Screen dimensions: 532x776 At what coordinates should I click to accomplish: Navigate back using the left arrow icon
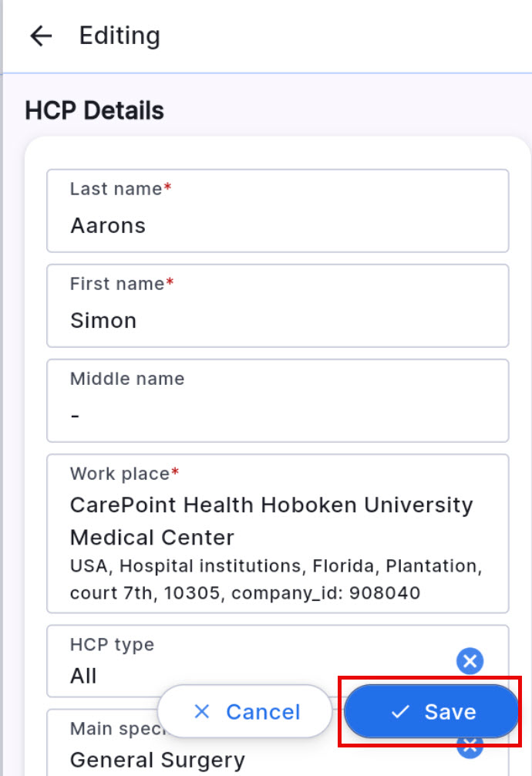tap(39, 35)
